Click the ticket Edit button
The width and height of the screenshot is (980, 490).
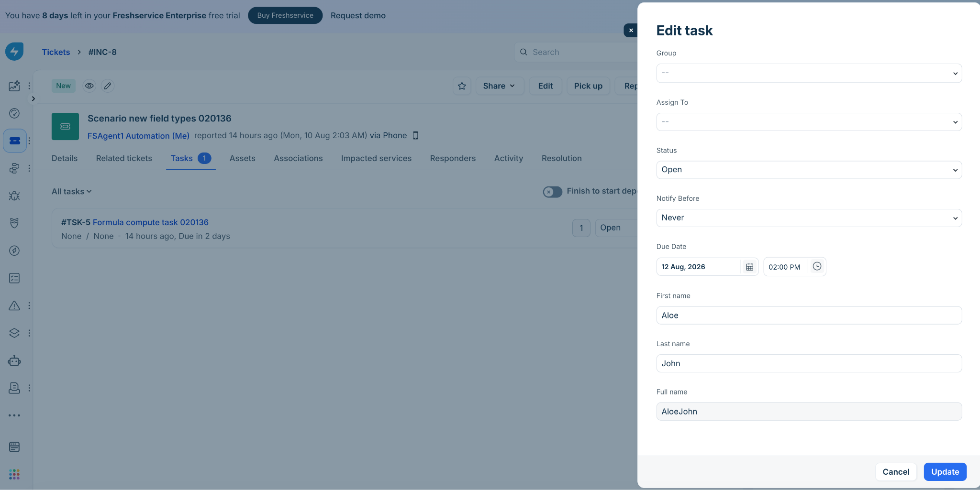click(x=546, y=86)
